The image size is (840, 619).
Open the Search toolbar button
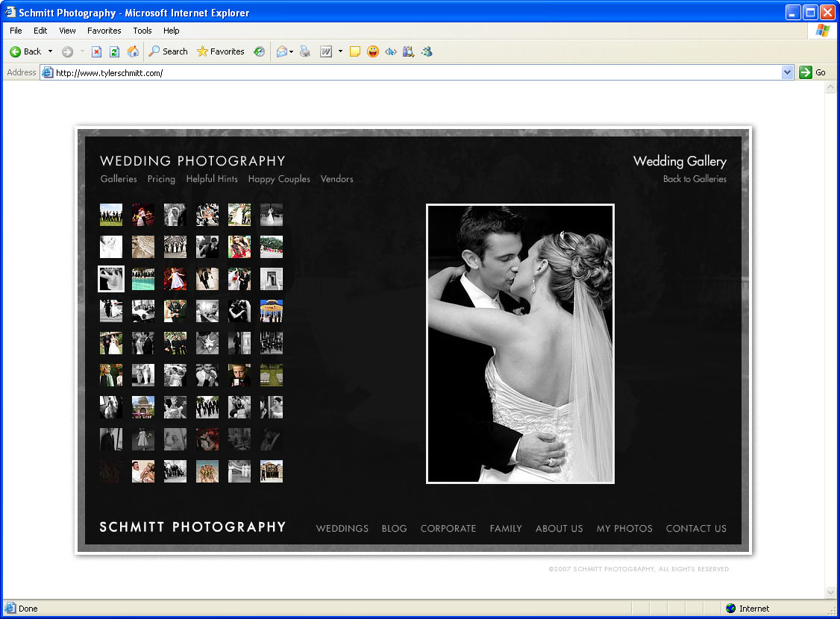click(168, 51)
